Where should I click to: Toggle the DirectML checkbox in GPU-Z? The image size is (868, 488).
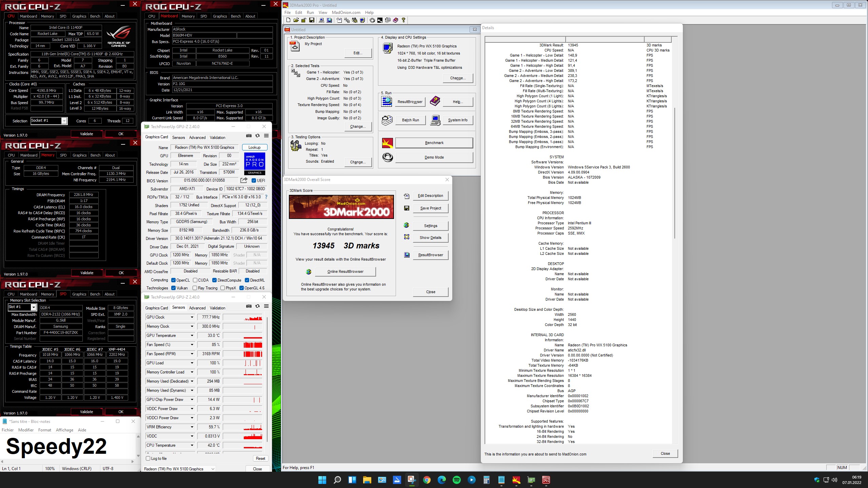point(247,280)
